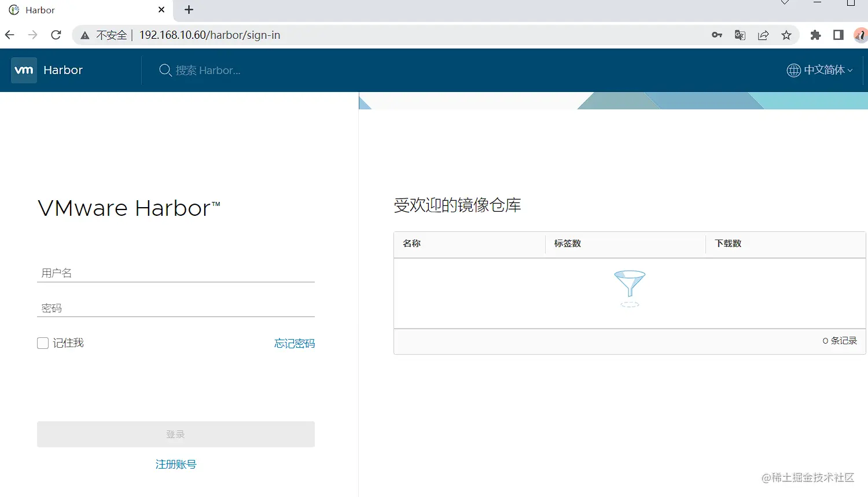Viewport: 868px width, 497px height.
Task: Open the browser extensions puzzle icon
Action: 815,35
